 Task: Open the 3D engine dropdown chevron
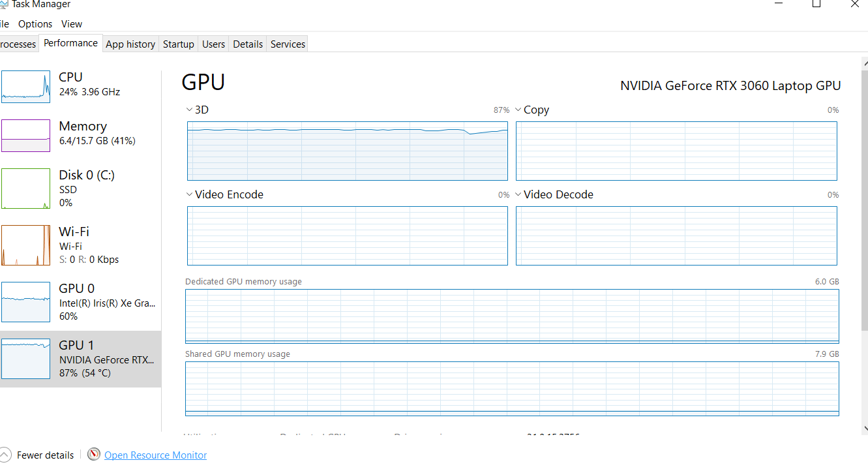point(189,110)
